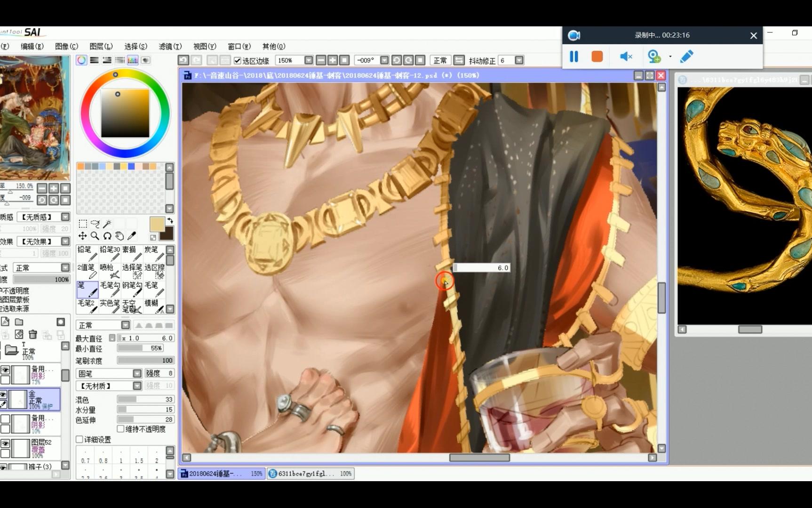Select the zoom magnifier tool
The height and width of the screenshot is (508, 812).
click(x=95, y=236)
